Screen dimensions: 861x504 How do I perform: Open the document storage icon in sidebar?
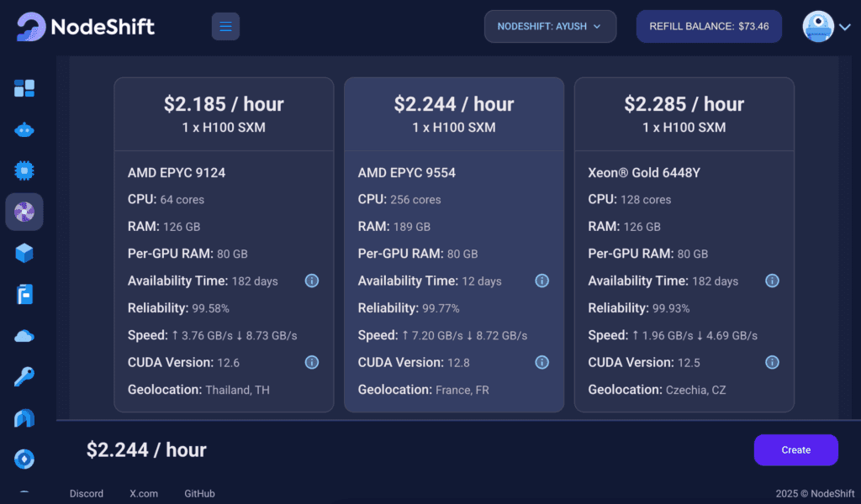click(x=24, y=295)
